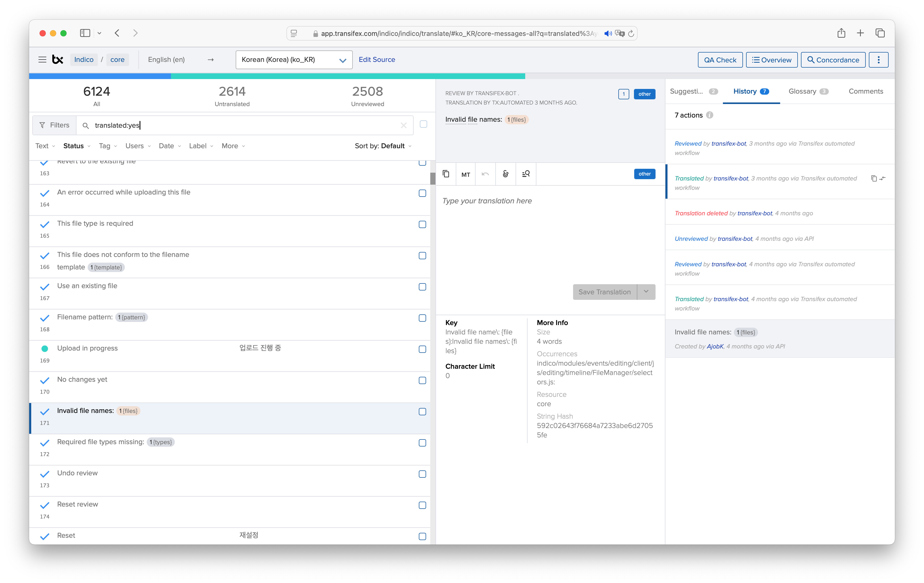Expand the Text filter dropdown
Viewport: 924px width, 583px height.
pyautogui.click(x=45, y=146)
